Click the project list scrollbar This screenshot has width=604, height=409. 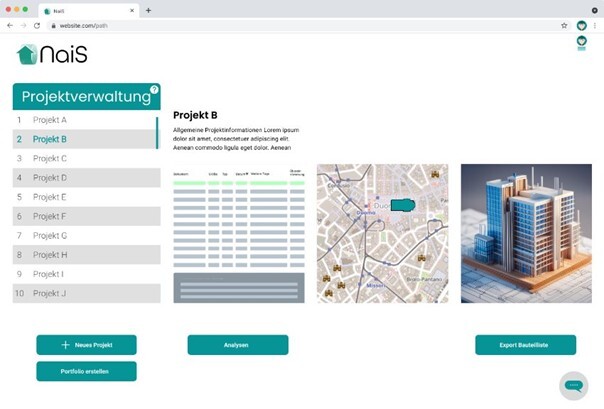(x=157, y=133)
